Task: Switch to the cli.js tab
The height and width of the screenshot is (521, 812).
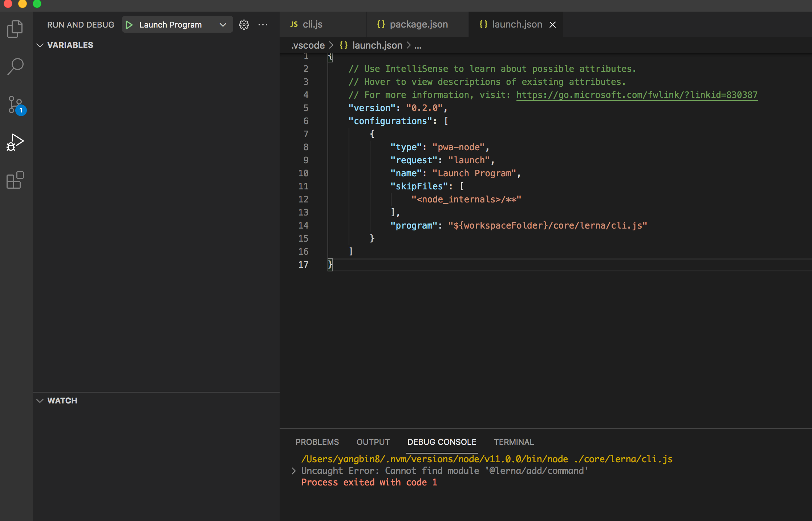Action: click(x=323, y=24)
